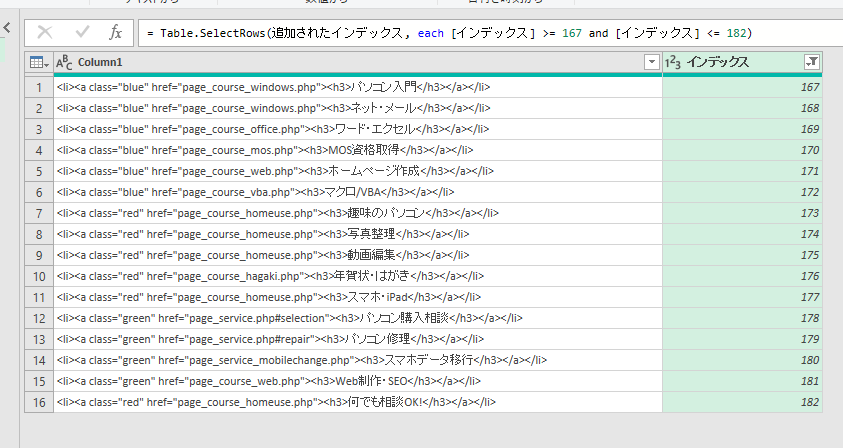843x448 pixels.
Task: Click index cell 173
Action: [x=742, y=213]
